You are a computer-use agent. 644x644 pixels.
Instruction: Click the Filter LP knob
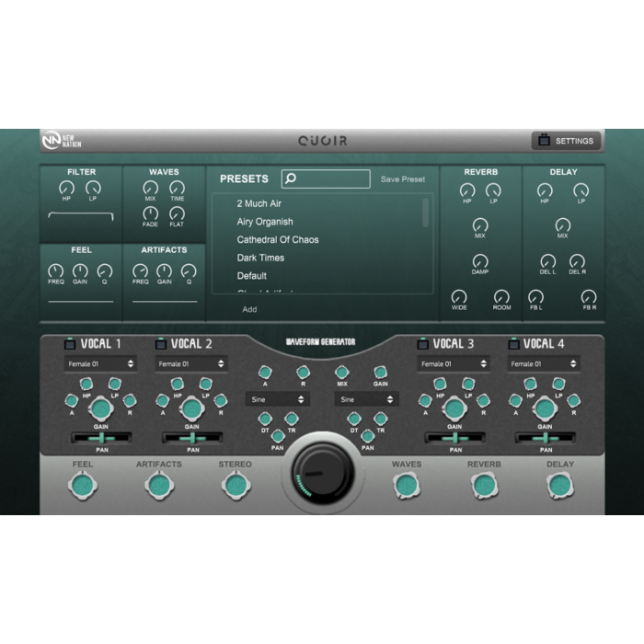tap(93, 188)
